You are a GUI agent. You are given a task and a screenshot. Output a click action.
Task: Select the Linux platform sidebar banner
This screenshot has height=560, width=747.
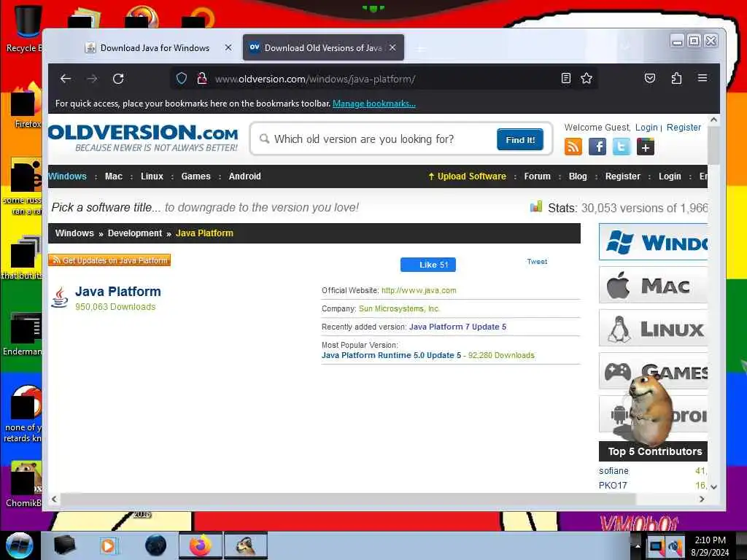coord(653,328)
